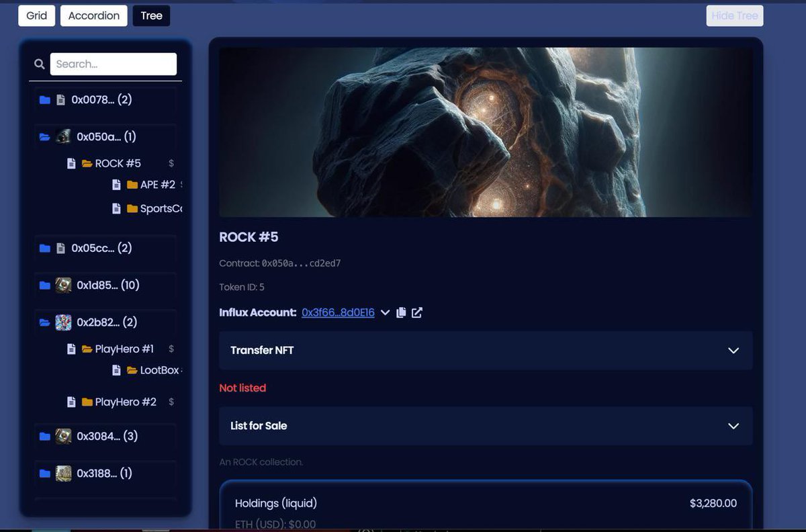Click the $3,280.00 holdings value
Viewport: 806px width, 532px height.
pyautogui.click(x=713, y=503)
